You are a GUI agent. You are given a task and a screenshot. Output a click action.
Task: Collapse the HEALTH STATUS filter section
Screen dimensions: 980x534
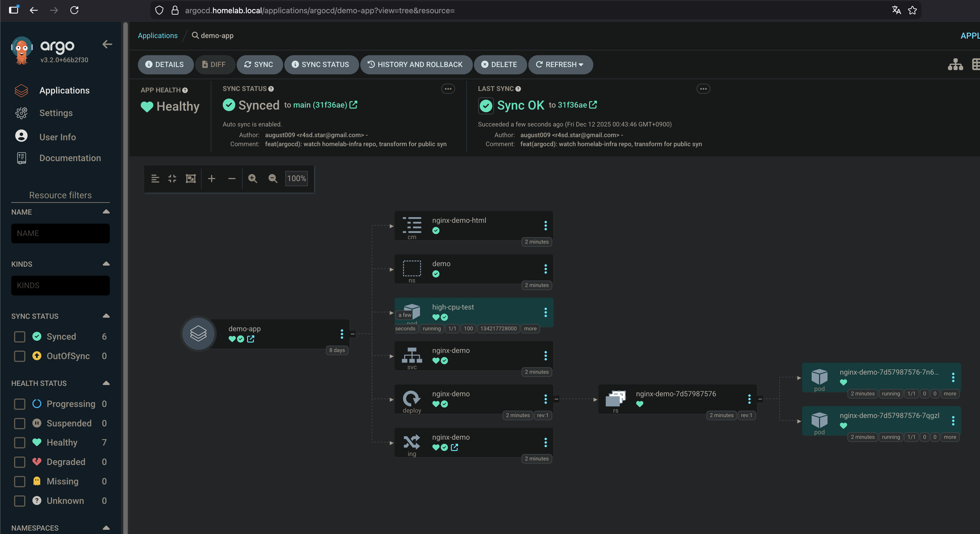106,383
